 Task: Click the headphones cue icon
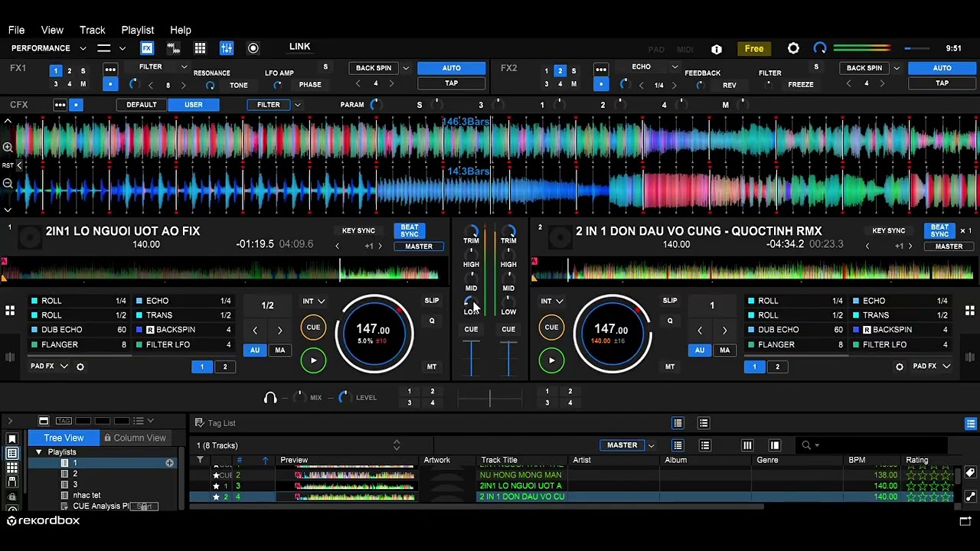click(x=270, y=397)
